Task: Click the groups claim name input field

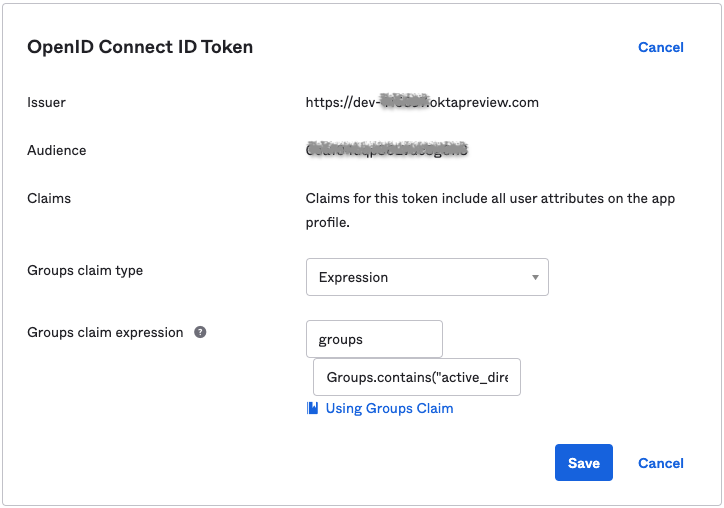Action: point(374,339)
